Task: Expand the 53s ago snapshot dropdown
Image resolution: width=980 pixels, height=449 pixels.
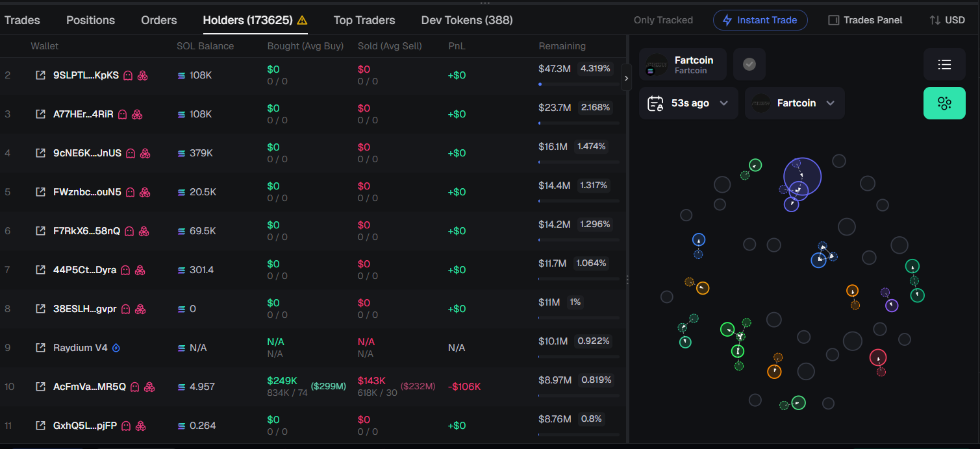Action: click(688, 103)
